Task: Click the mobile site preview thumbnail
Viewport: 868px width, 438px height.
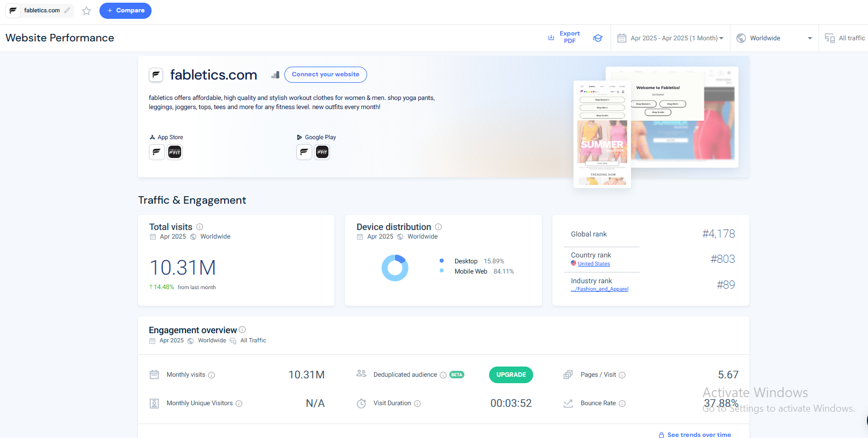Action: (x=602, y=134)
